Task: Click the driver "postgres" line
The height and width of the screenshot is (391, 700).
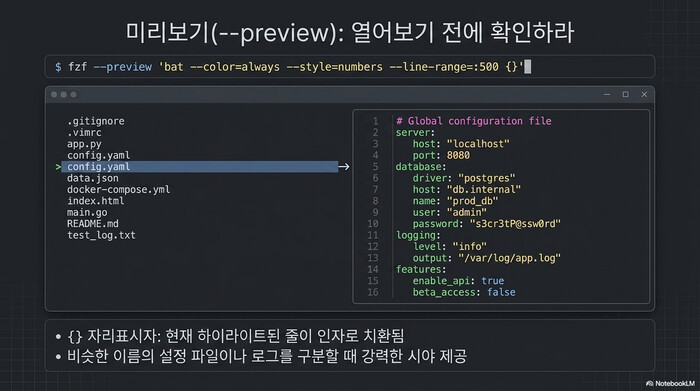Action: coord(464,178)
